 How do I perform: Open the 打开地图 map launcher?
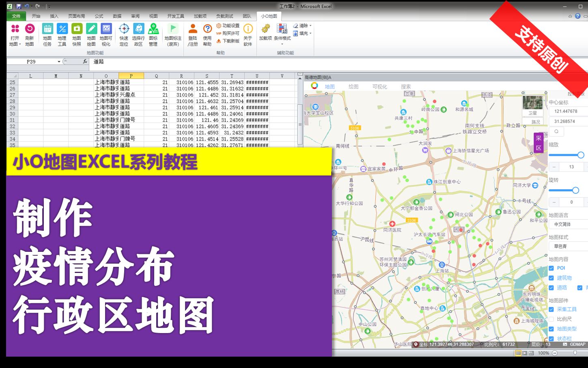pos(15,35)
